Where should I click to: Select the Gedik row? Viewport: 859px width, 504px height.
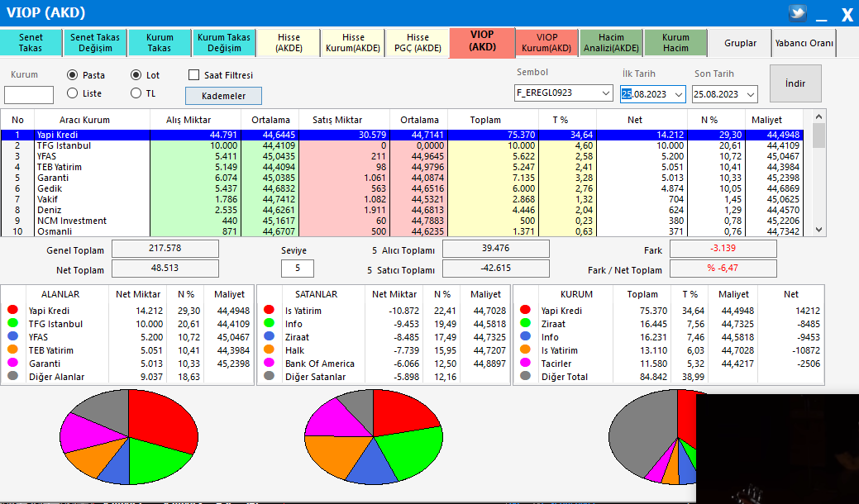click(x=402, y=188)
